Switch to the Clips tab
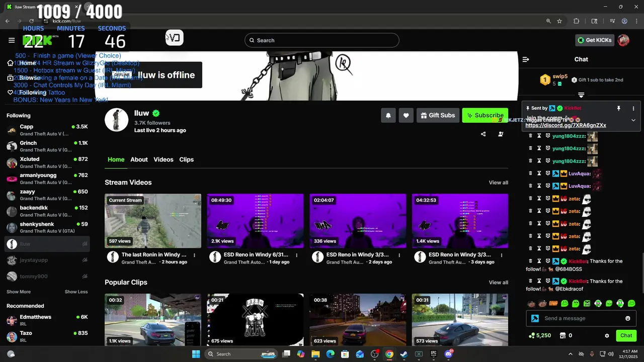This screenshot has height=362, width=644. 187,159
